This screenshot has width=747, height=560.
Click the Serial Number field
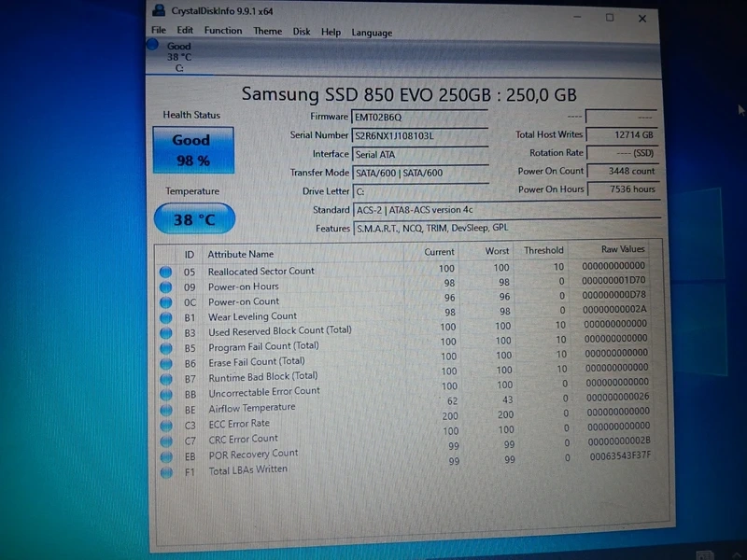tap(419, 135)
